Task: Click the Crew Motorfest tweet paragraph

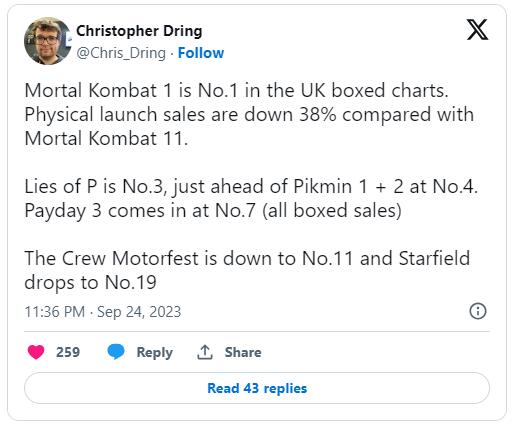Action: (247, 270)
